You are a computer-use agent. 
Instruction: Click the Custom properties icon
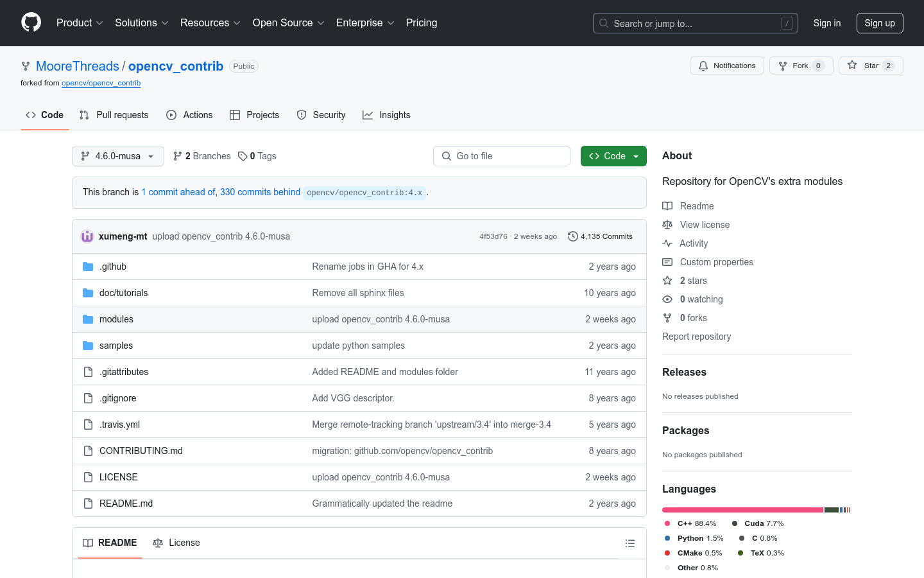coord(667,262)
